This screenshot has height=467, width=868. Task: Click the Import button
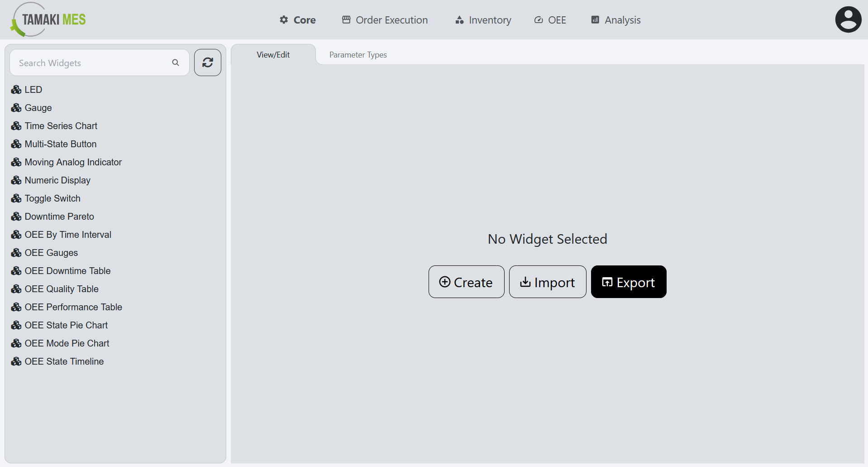click(x=548, y=282)
